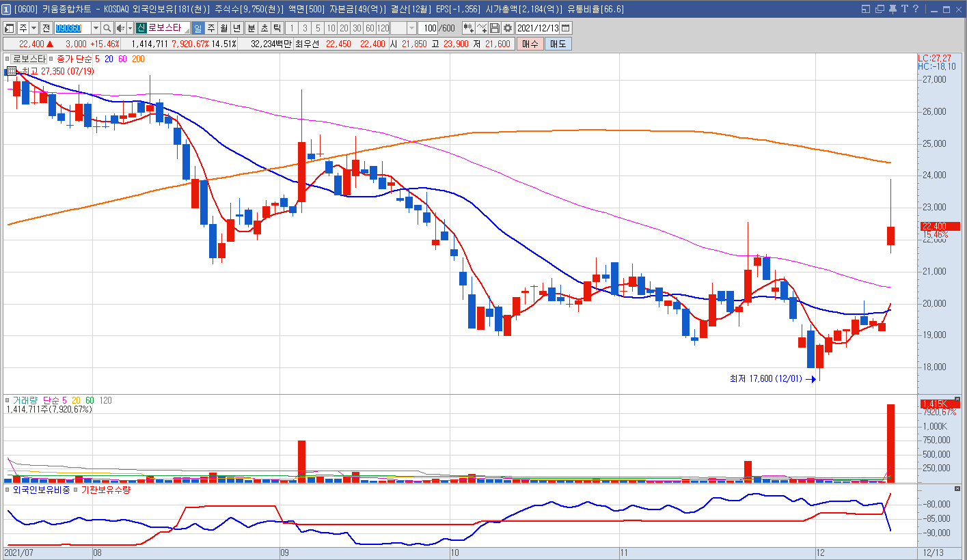Click the 최고 27,350 (07/19) high label

57,71
